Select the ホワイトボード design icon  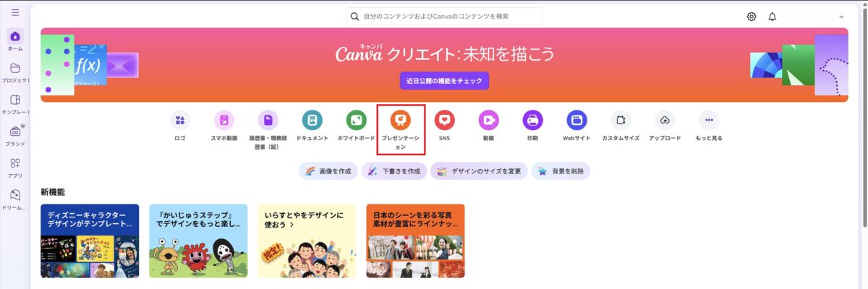(x=357, y=120)
